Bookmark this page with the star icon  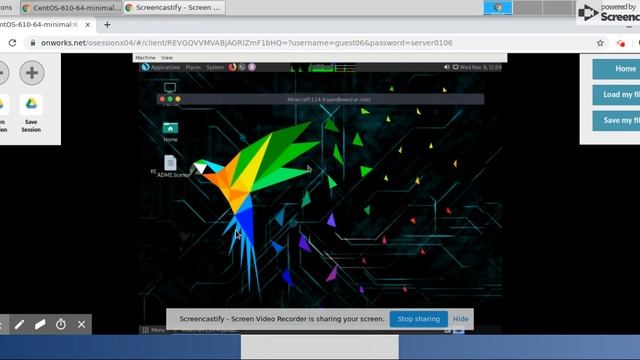600,43
